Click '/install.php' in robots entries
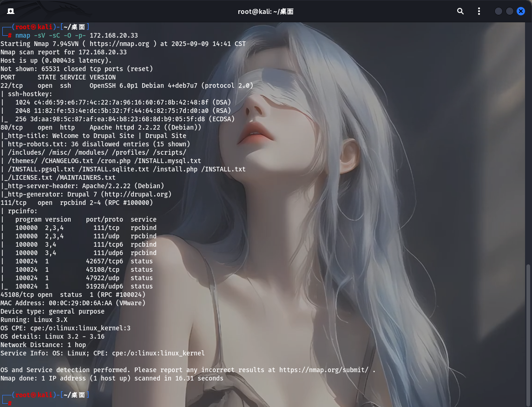 (175, 169)
